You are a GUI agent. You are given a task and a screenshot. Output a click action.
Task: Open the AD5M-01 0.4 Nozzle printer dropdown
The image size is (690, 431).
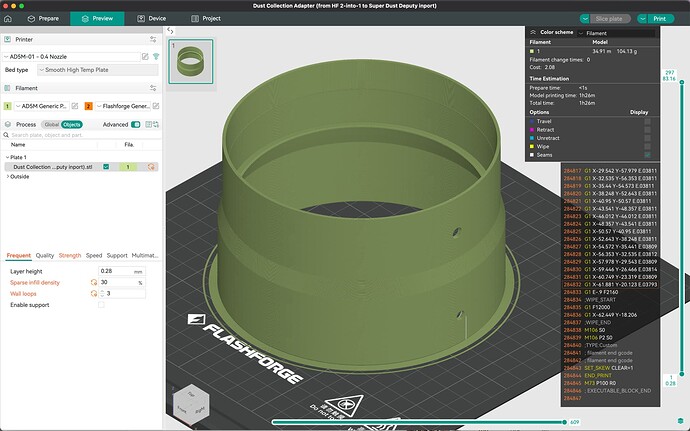(71, 57)
